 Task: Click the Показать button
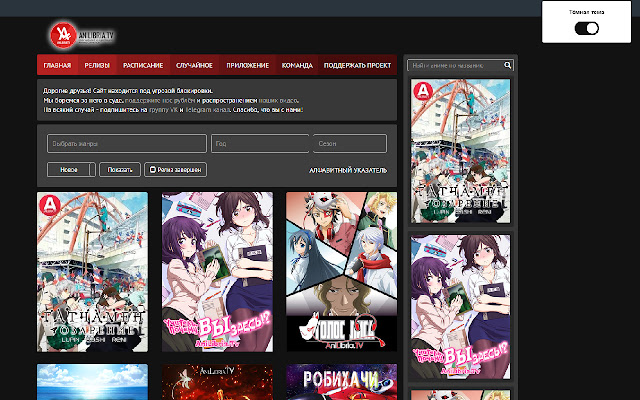click(x=120, y=170)
